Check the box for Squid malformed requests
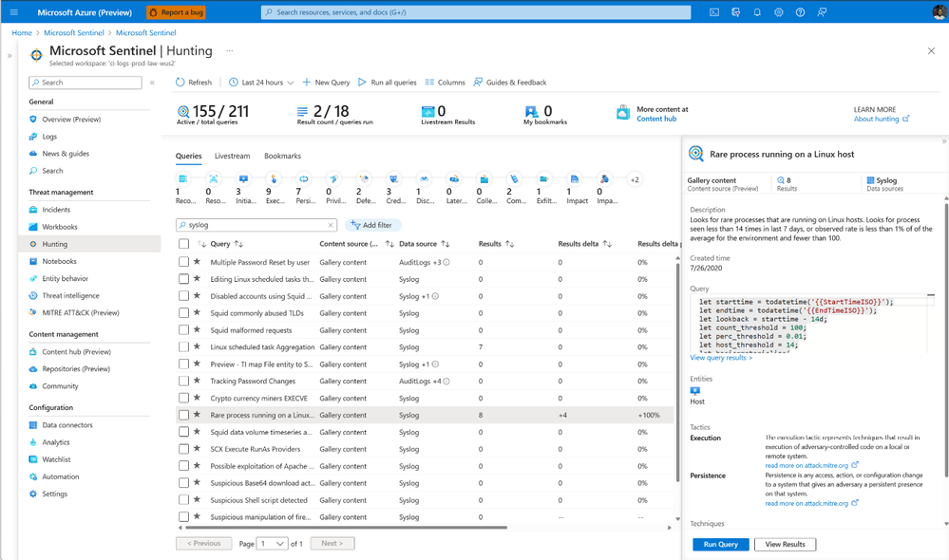Viewport: 949px width, 560px height. click(183, 330)
